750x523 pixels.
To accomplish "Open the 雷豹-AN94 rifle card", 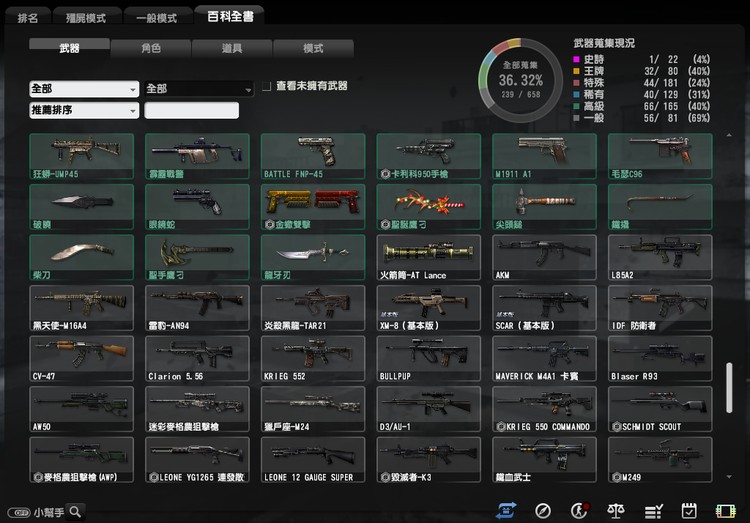I will coord(197,308).
